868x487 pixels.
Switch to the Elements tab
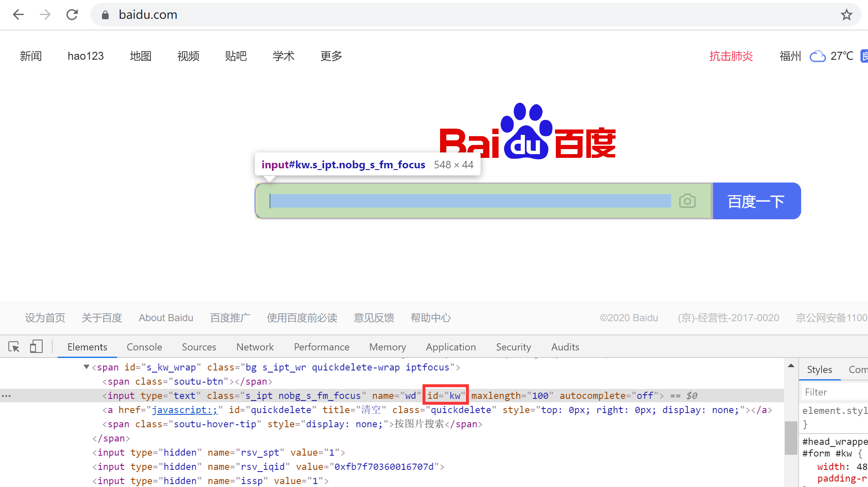tap(87, 347)
